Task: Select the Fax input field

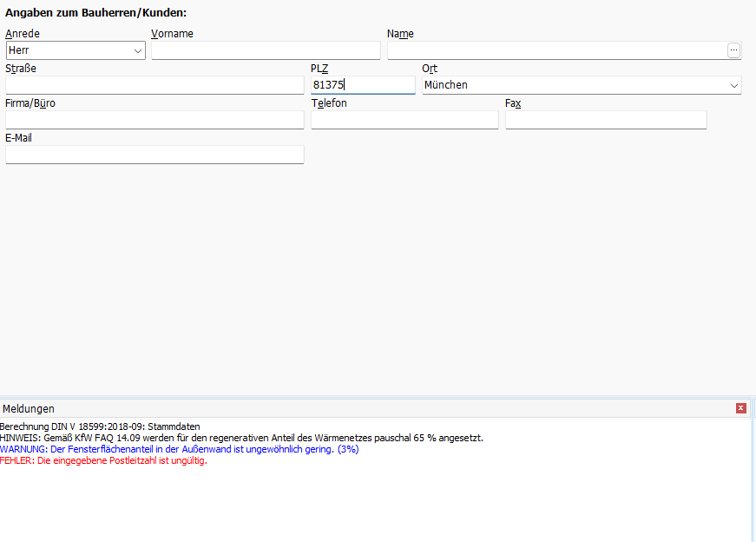Action: coord(606,120)
